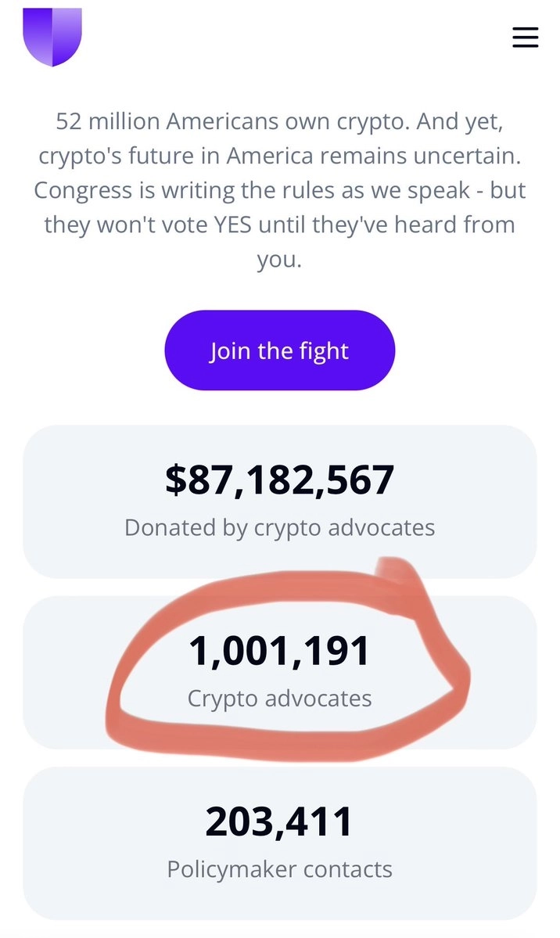Screen dimensions: 560x938
Task: Click the 203,411 contacts figure
Action: coord(279,822)
